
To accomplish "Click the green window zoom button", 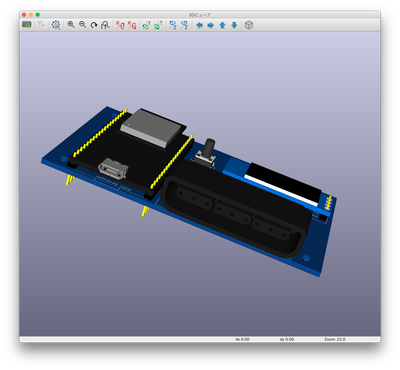I will pyautogui.click(x=38, y=15).
